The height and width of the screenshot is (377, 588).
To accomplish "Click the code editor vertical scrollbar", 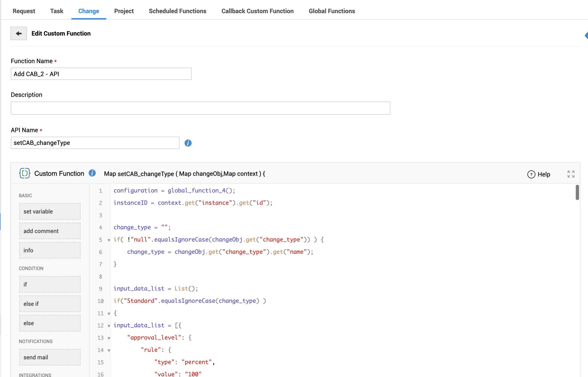I will (x=577, y=193).
